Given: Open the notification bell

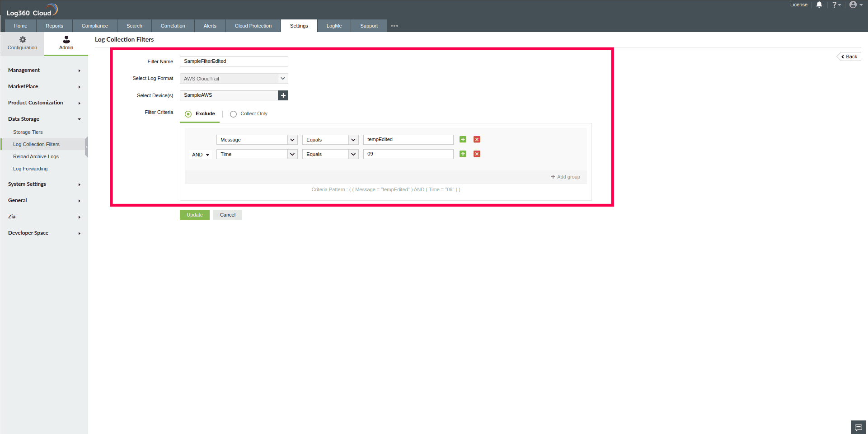Looking at the screenshot, I should tap(819, 5).
